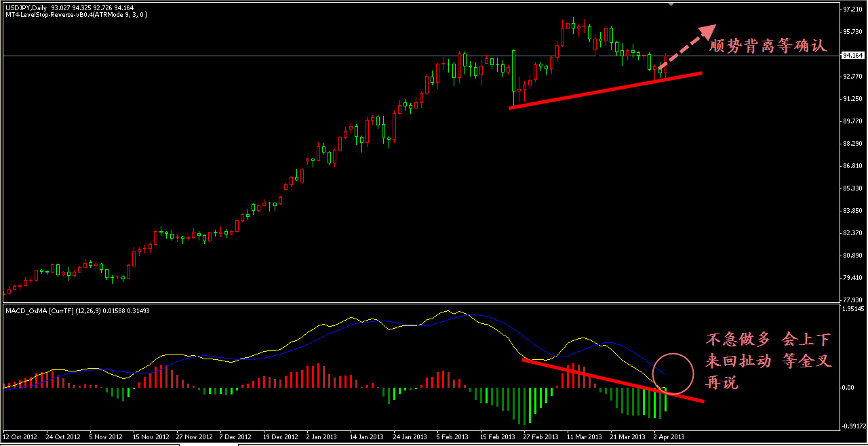Click the 21 Mar 2013 date label
This screenshot has height=446, width=868.
(x=627, y=437)
